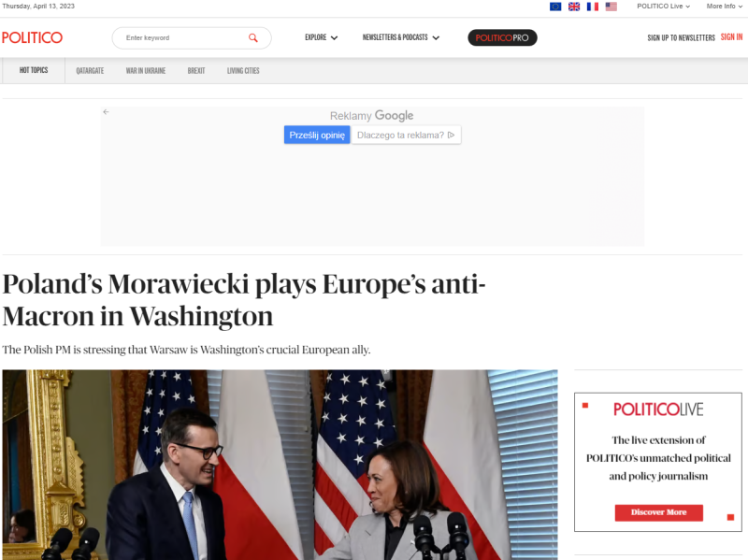Image resolution: width=748 pixels, height=560 pixels.
Task: Switch to the French flag edition
Action: (x=593, y=7)
